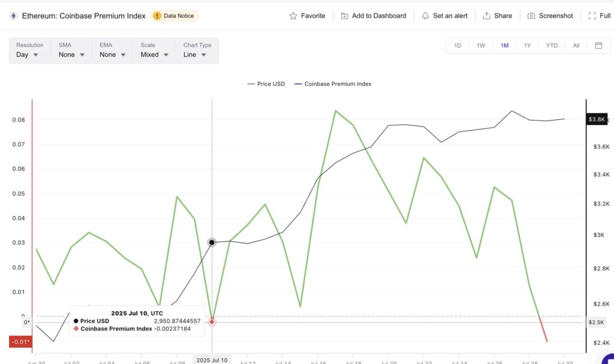Click the 2025 Jul 10 date marker

(x=212, y=360)
